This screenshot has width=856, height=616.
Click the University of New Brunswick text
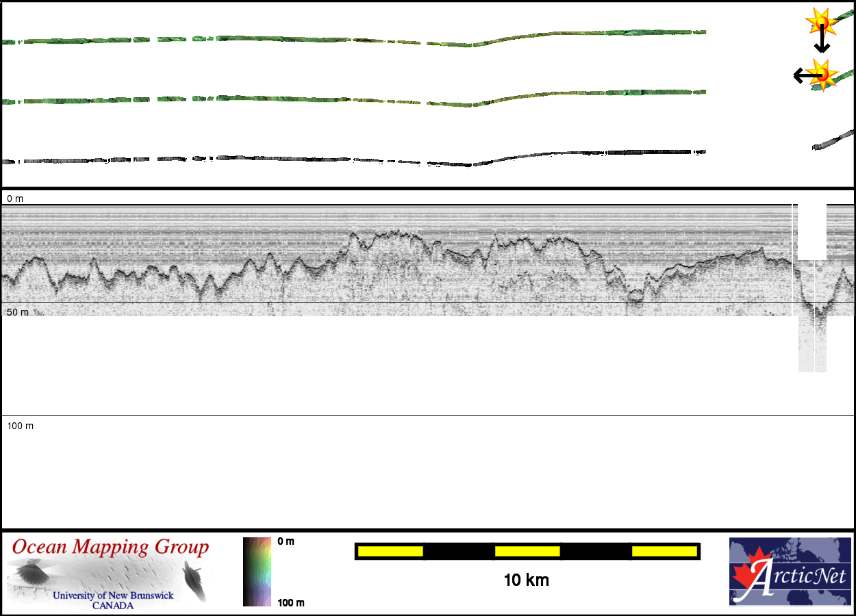[x=113, y=595]
